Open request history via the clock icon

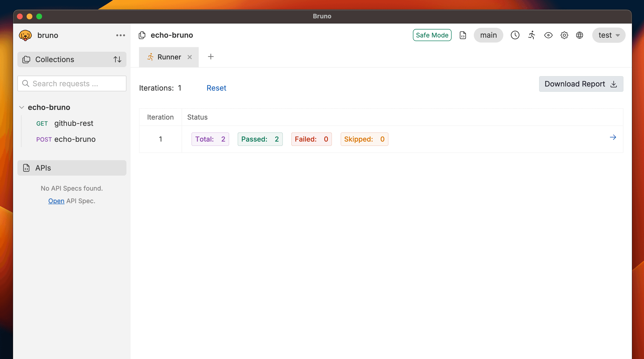click(x=515, y=35)
